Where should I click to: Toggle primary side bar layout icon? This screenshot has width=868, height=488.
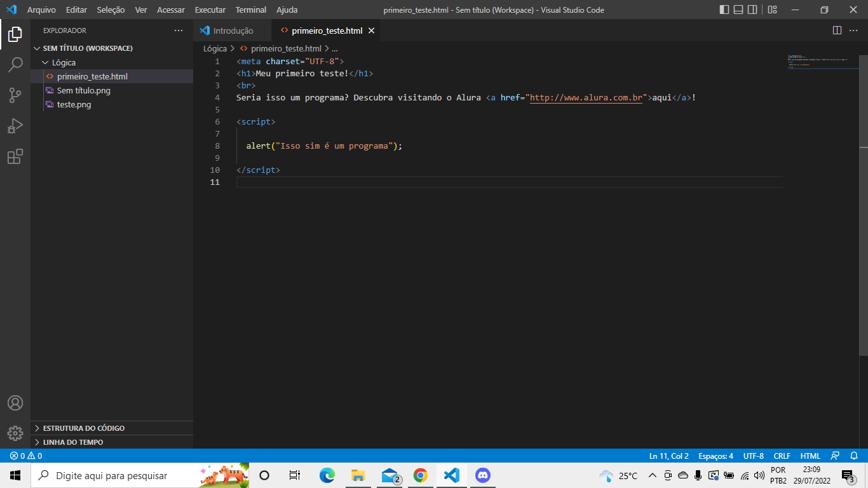click(x=724, y=10)
